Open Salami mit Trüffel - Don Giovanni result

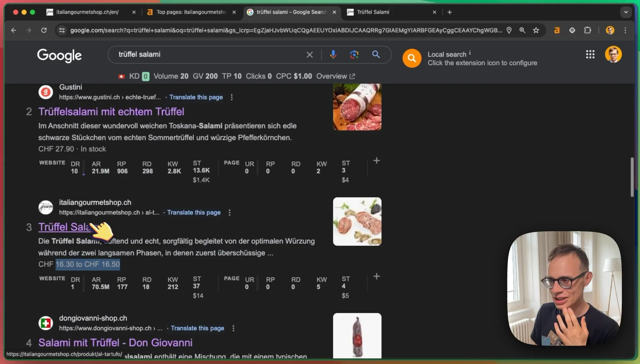[x=115, y=343]
